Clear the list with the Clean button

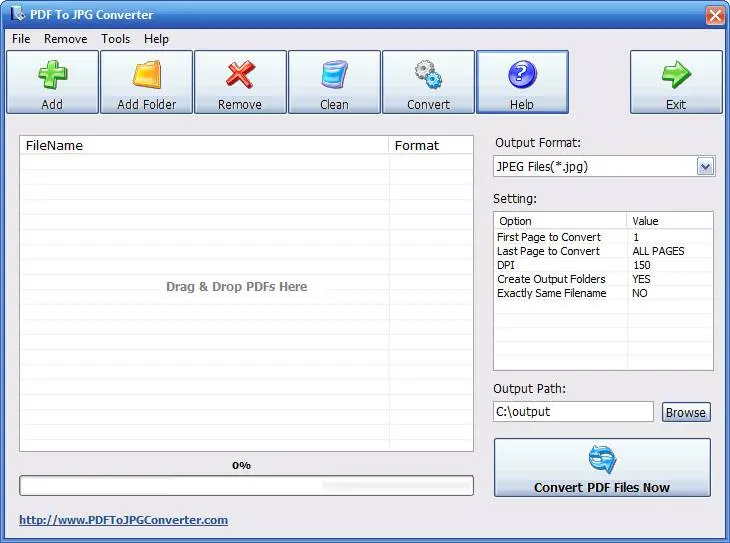334,82
